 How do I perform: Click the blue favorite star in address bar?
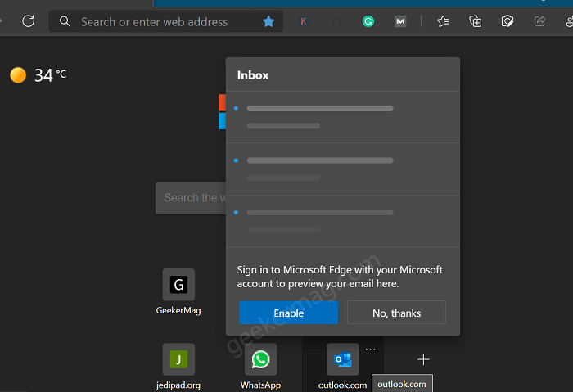coord(268,21)
